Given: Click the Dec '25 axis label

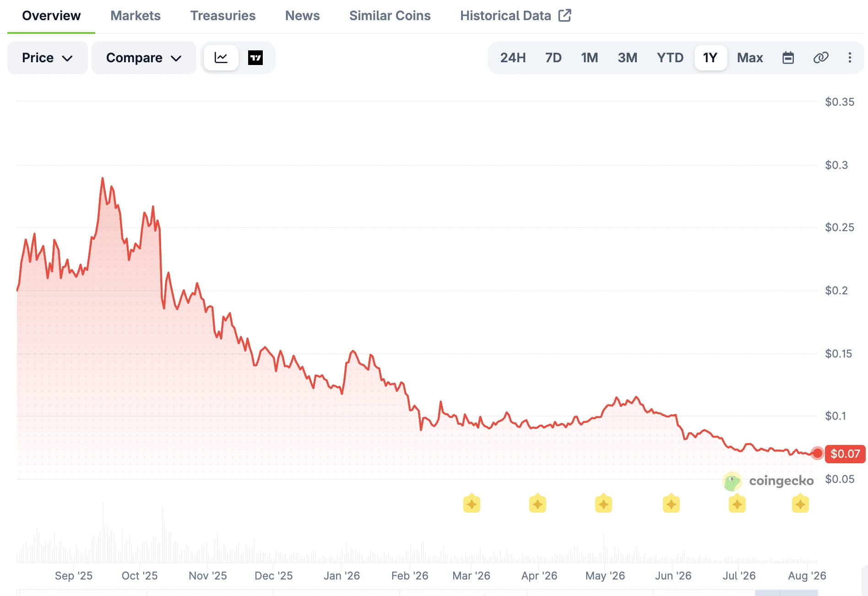Looking at the screenshot, I should coord(274,576).
